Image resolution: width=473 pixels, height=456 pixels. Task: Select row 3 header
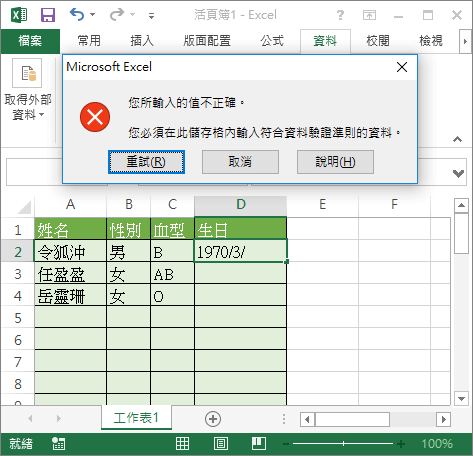[x=18, y=274]
